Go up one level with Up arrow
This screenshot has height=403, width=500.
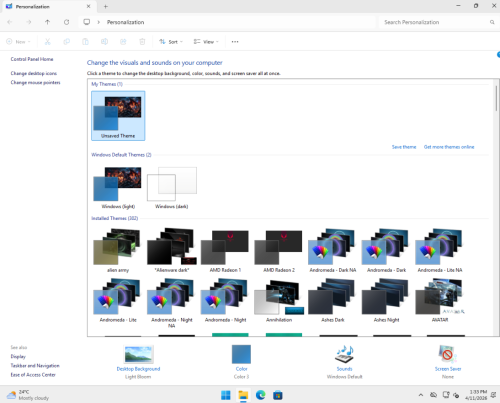(x=47, y=22)
